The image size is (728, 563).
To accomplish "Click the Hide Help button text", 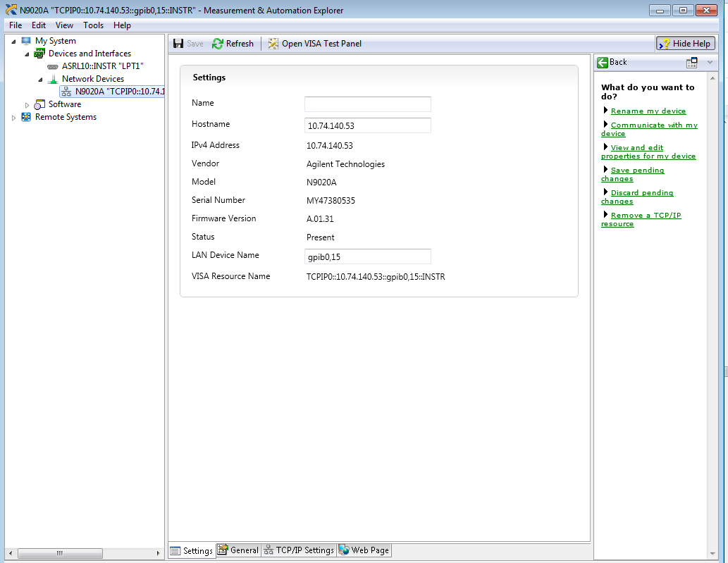I will [x=691, y=44].
